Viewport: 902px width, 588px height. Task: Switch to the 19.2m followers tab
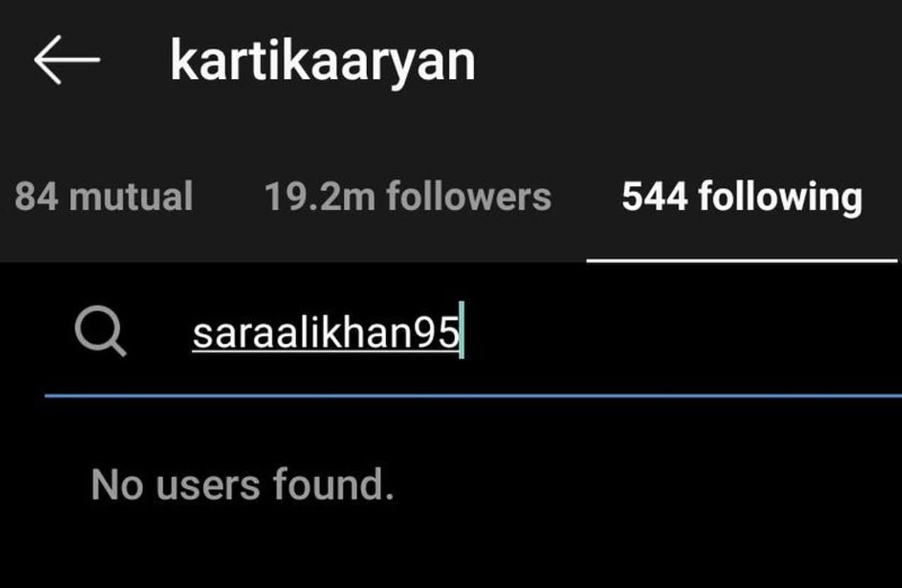(x=407, y=196)
